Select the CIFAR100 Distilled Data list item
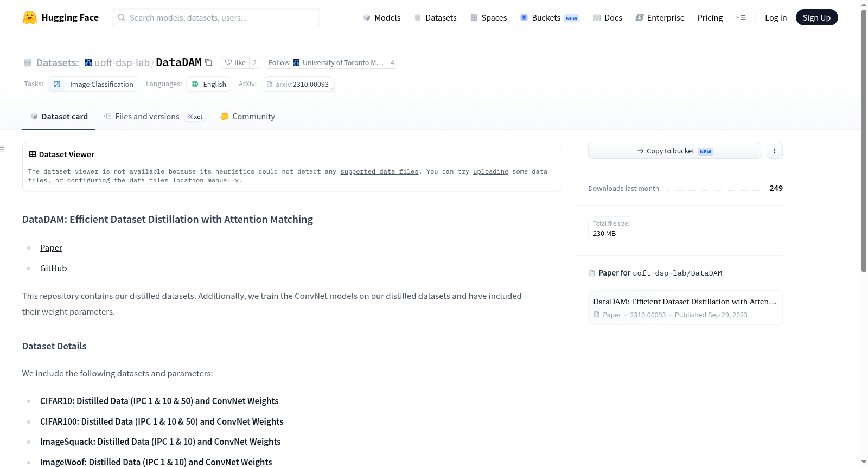Viewport: 868px width, 467px height. 162,421
